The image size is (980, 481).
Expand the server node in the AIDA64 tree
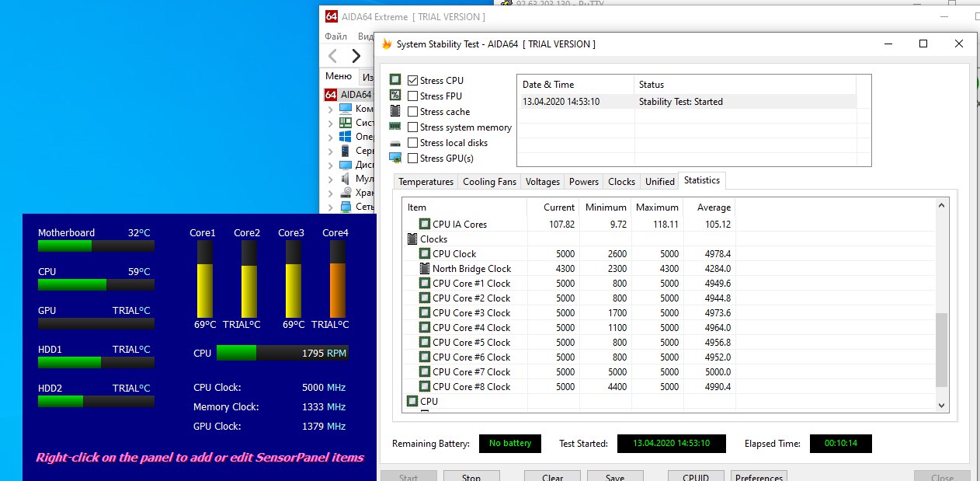tap(330, 151)
